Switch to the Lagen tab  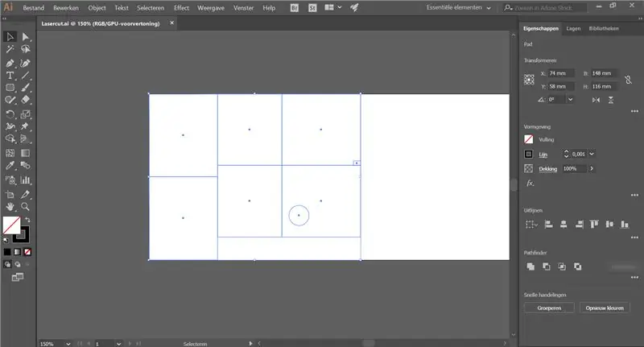tap(573, 28)
